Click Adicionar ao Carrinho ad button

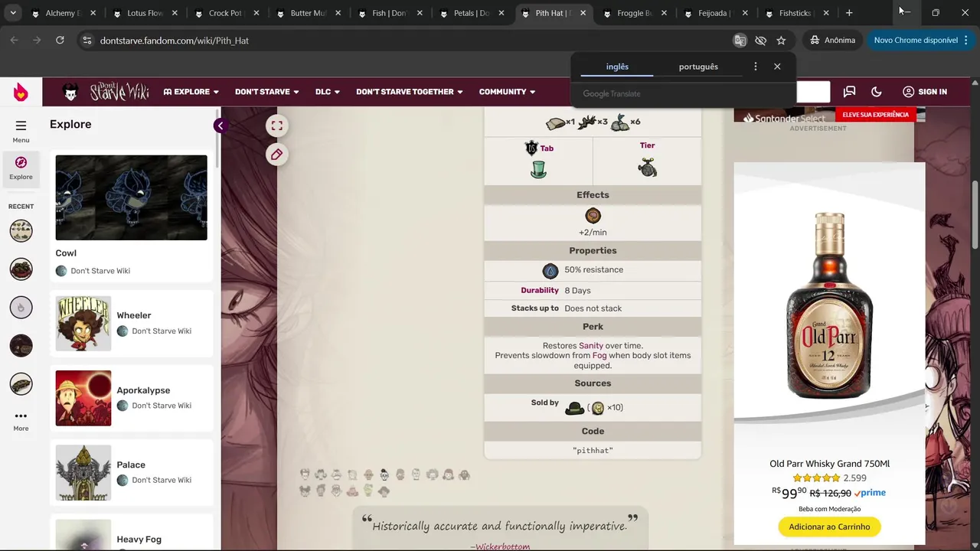pyautogui.click(x=829, y=527)
